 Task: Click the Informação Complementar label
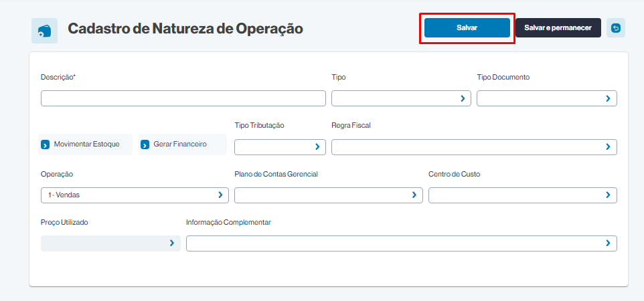tap(228, 222)
